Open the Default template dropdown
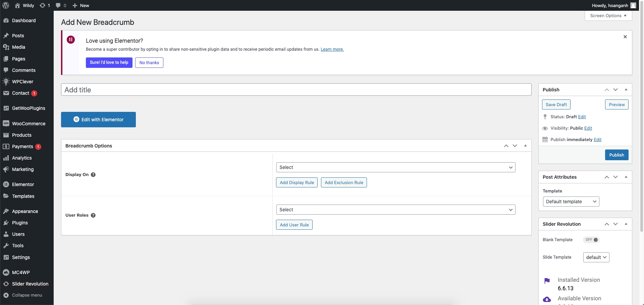 (x=571, y=202)
